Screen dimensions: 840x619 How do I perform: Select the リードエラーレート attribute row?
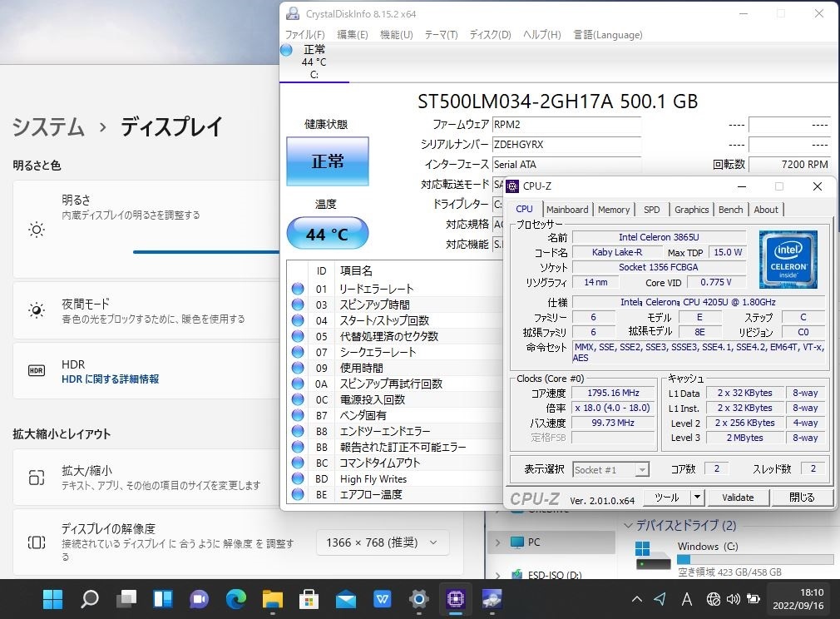(x=394, y=289)
